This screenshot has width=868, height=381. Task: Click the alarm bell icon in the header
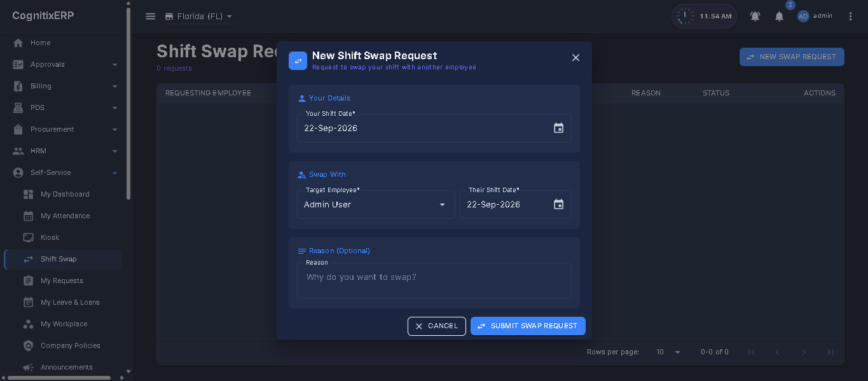(755, 17)
